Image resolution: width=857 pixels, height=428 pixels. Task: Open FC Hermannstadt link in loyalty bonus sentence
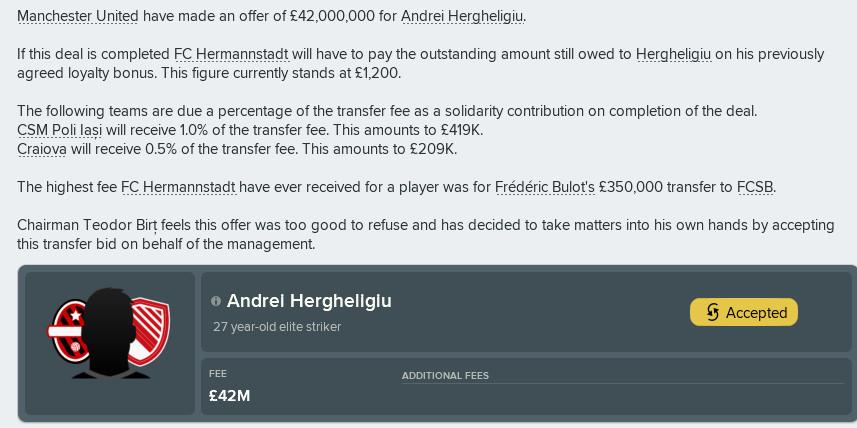click(x=231, y=54)
